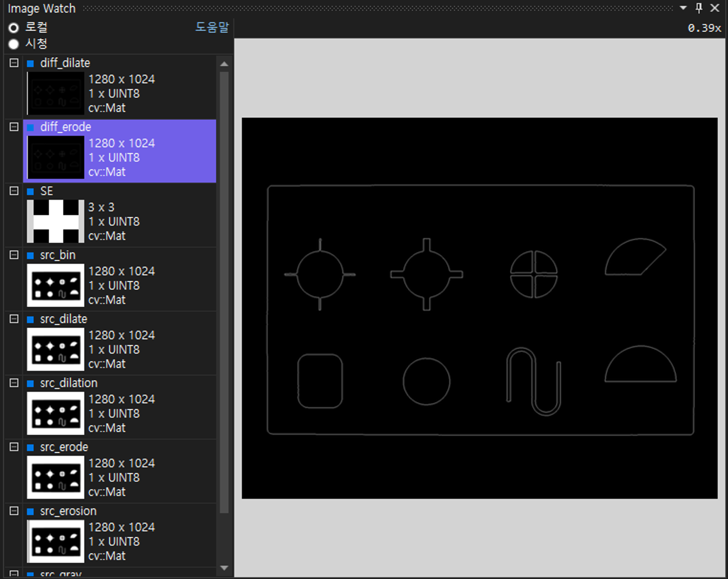Collapse the src_bin entry

pyautogui.click(x=14, y=255)
